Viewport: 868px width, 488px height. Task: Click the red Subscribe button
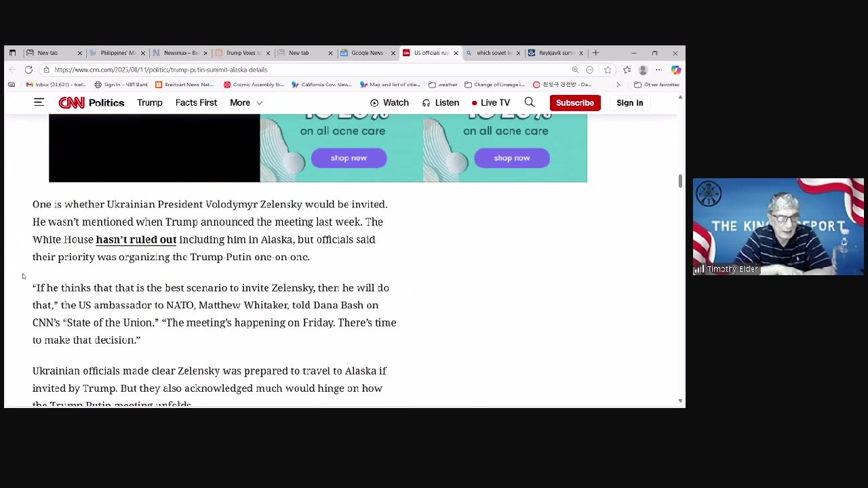coord(575,102)
